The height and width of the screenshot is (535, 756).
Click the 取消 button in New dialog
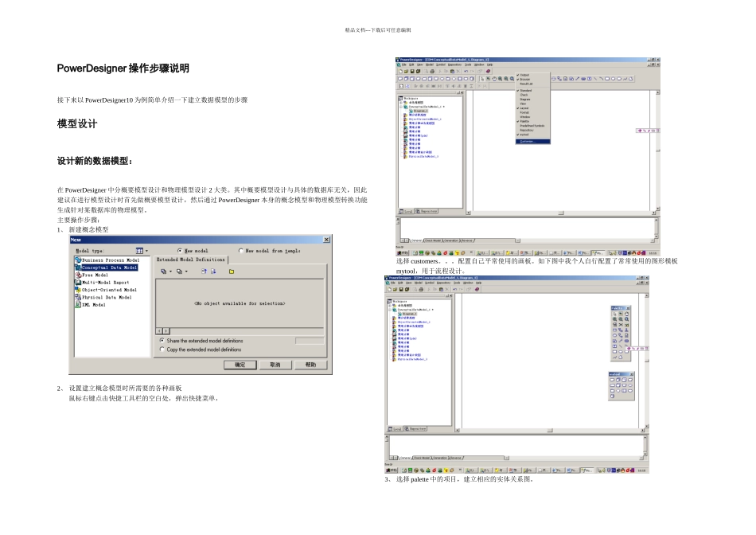(x=275, y=365)
